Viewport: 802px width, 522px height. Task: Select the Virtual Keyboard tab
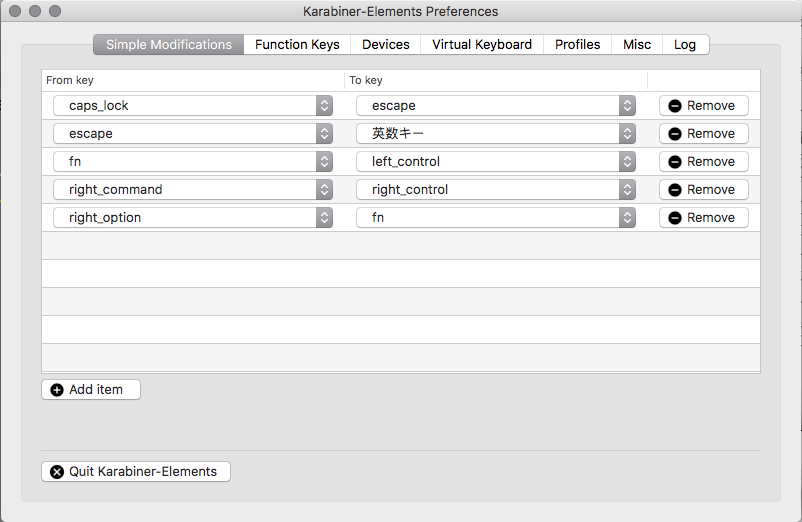coord(482,45)
